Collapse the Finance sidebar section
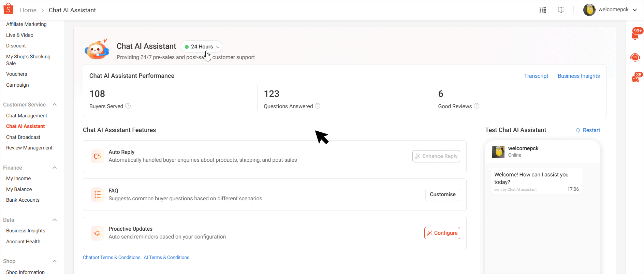Viewport: 644px width, 274px height. [x=55, y=168]
